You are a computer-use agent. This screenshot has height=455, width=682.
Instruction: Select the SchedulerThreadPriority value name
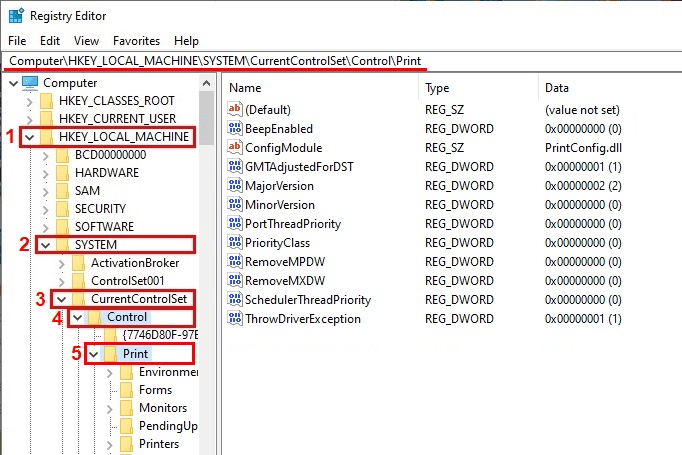tap(308, 300)
